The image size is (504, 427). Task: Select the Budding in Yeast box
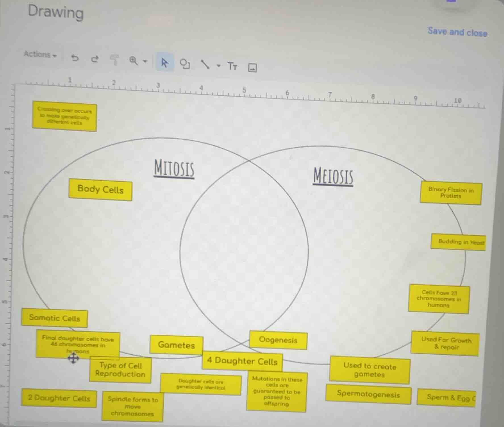458,242
